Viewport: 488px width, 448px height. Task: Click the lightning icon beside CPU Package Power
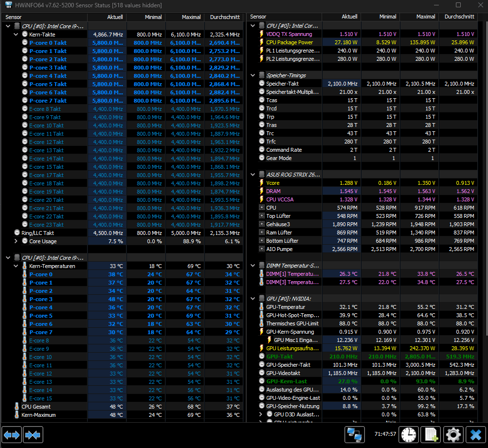(261, 42)
